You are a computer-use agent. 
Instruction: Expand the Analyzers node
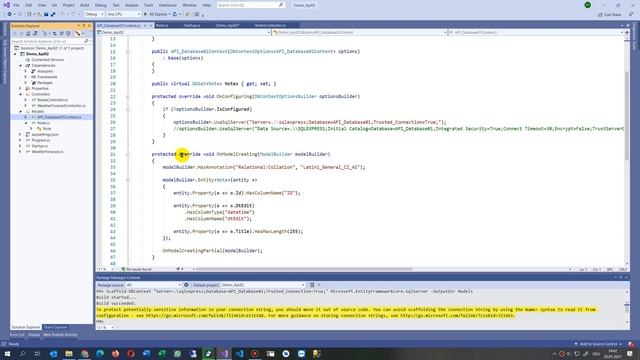click(26, 71)
